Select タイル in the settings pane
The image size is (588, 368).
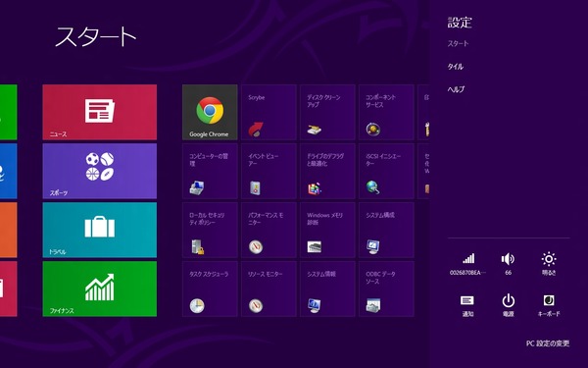coord(456,67)
